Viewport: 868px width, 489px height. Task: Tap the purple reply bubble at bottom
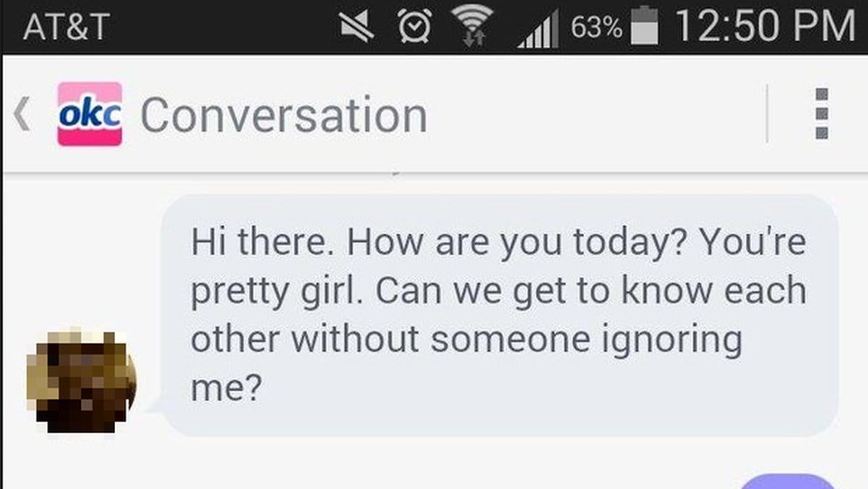[x=788, y=481]
